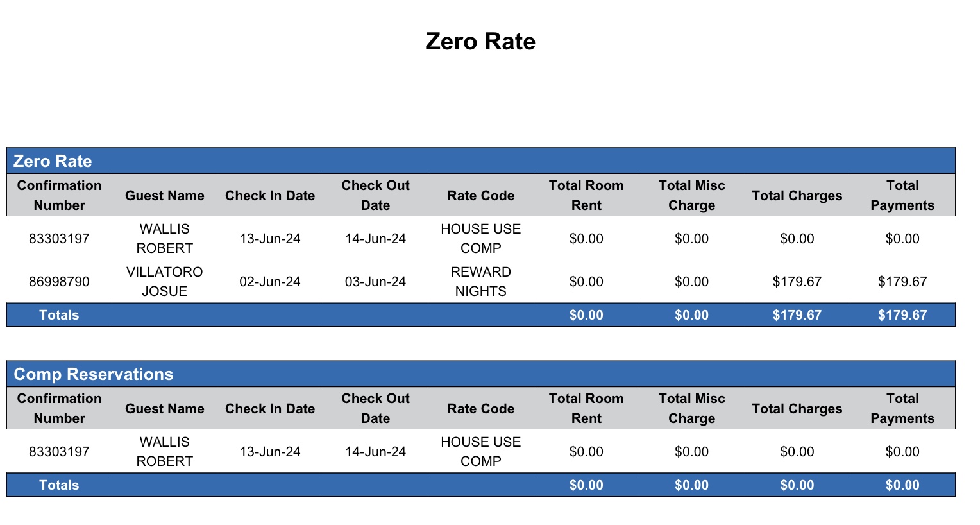The width and height of the screenshot is (980, 525).
Task: Select the Totals label under Zero Rate table
Action: click(59, 315)
